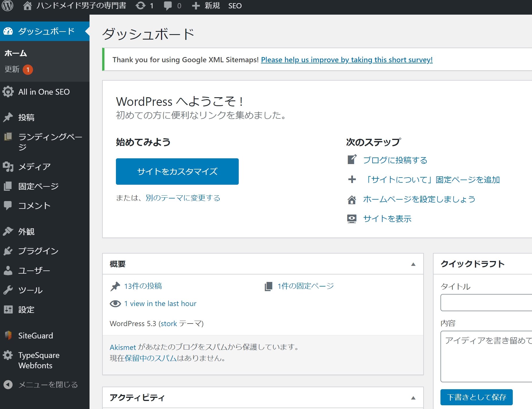532x409 pixels.
Task: Click the landing page icon in sidebar
Action: [x=8, y=137]
